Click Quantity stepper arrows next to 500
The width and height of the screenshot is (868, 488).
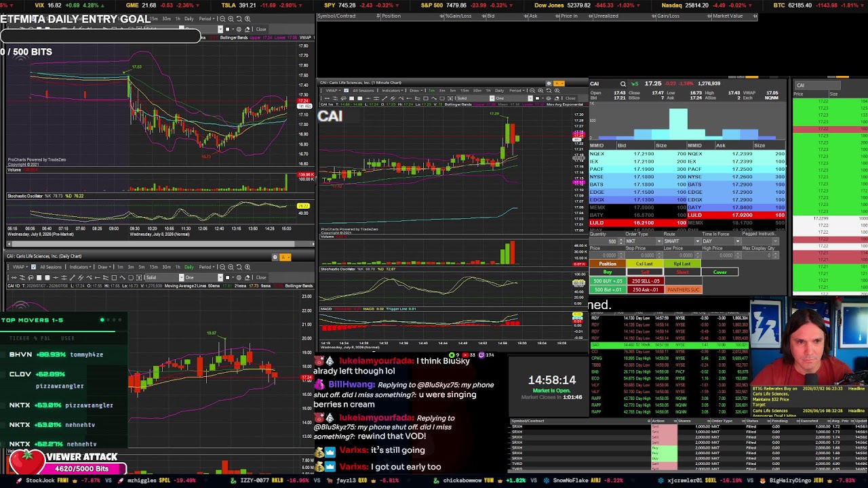tap(621, 241)
